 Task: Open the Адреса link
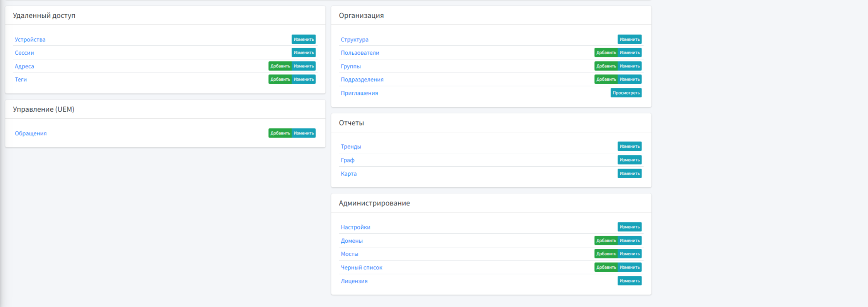coord(24,66)
